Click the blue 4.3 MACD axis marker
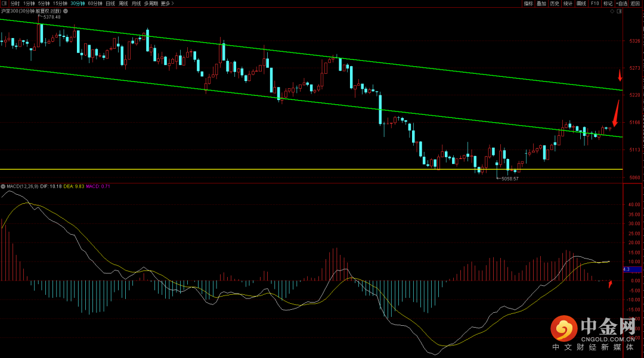 pyautogui.click(x=632, y=269)
